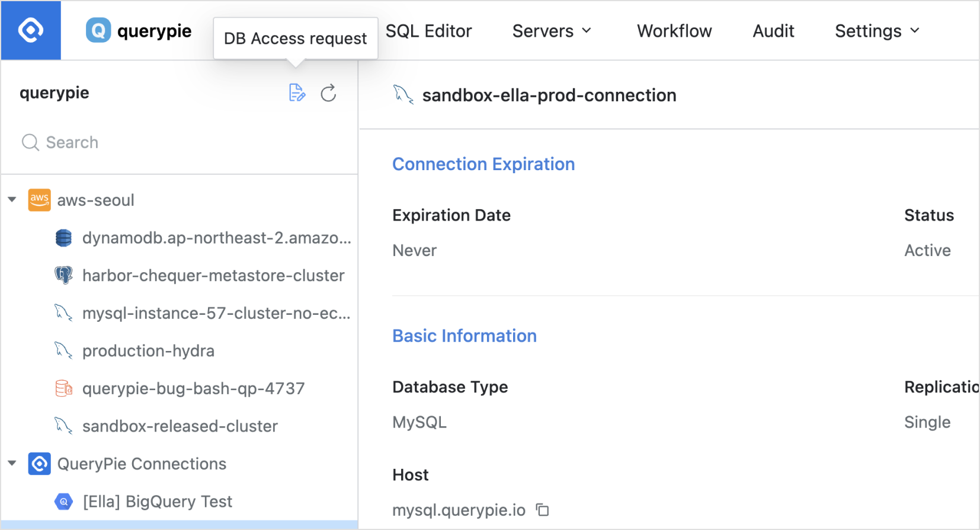Click the DB Access request tooltip
This screenshot has width=980, height=530.
point(296,38)
